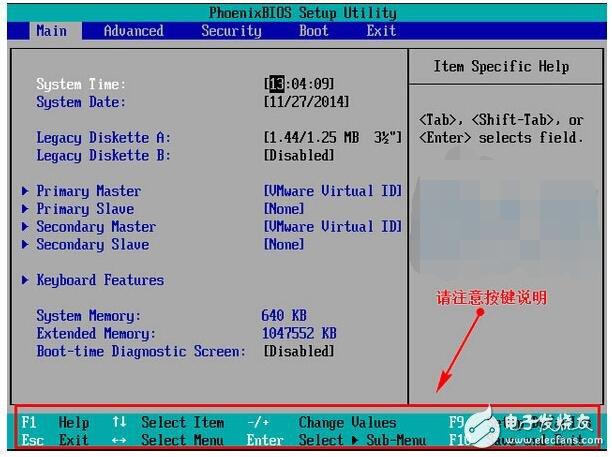
Task: Expand the Primary Master submenu arrow
Action: click(24, 191)
